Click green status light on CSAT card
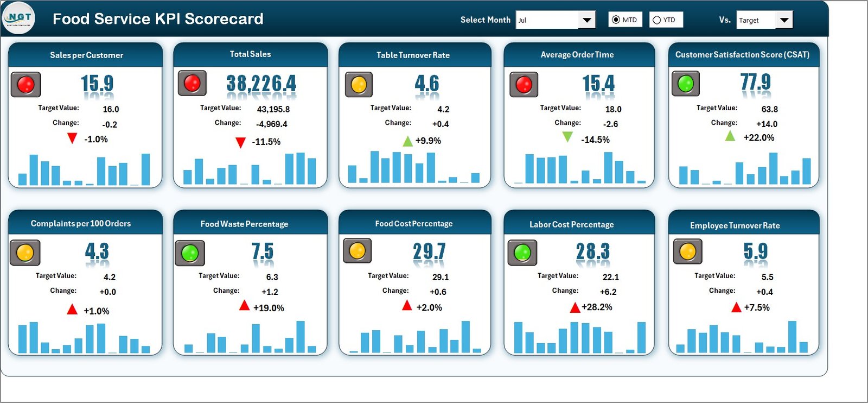Viewport: 868px width, 403px height. 686,84
